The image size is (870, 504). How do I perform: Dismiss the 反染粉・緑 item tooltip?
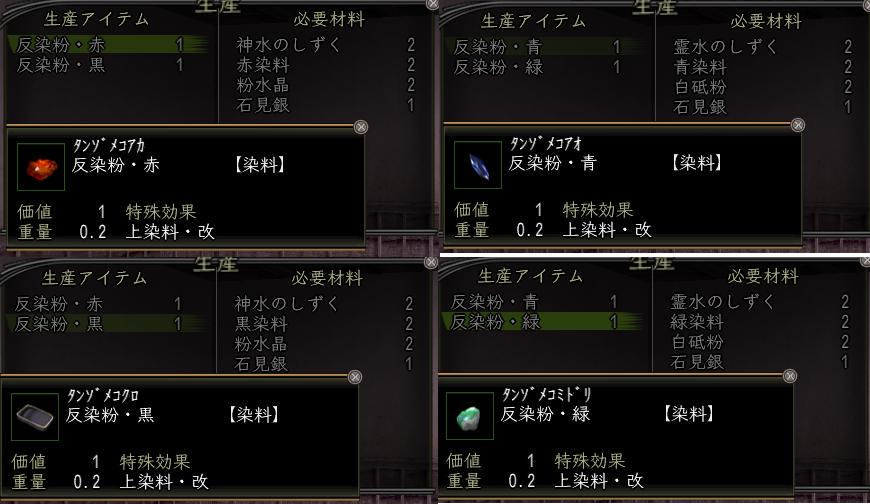[790, 376]
